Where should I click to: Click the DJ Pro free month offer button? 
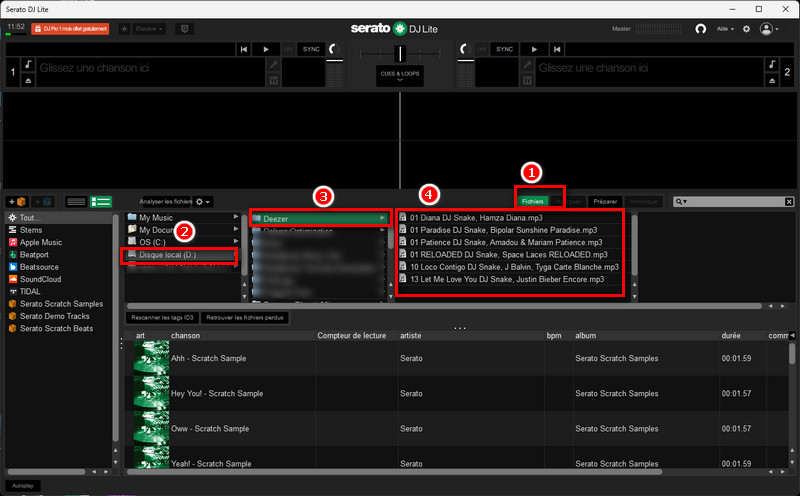(x=70, y=29)
